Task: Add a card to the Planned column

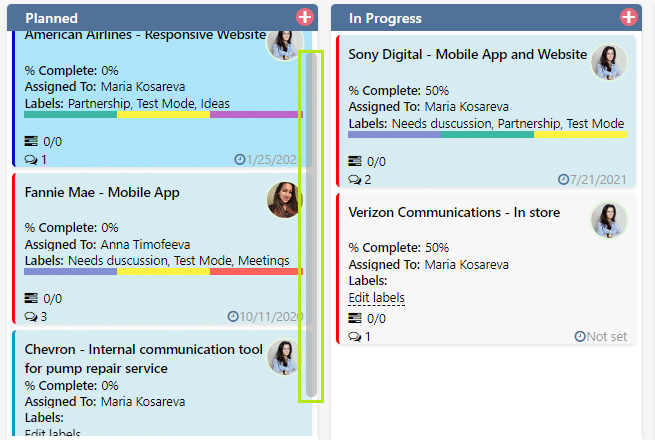Action: [x=305, y=18]
